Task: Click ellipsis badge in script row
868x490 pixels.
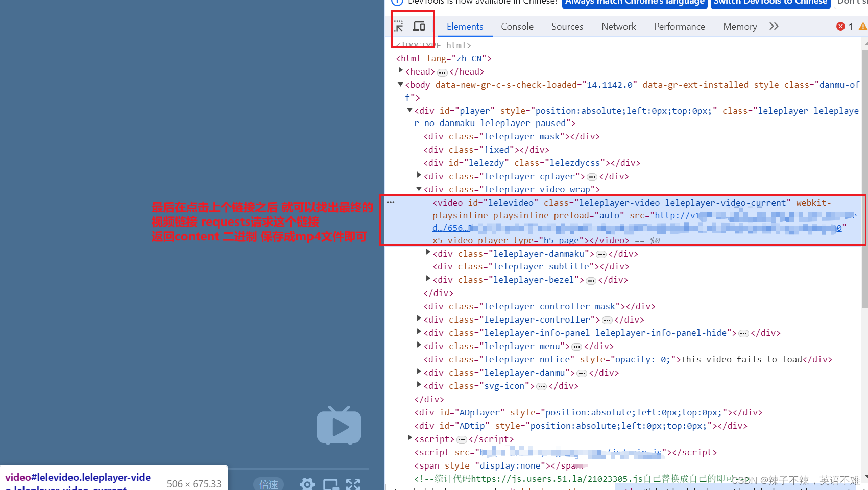Action: (462, 440)
